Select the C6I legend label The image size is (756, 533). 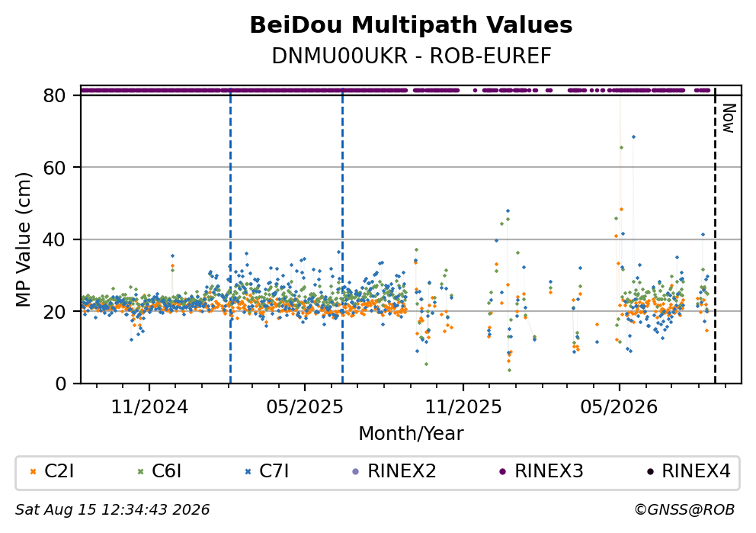pyautogui.click(x=166, y=471)
